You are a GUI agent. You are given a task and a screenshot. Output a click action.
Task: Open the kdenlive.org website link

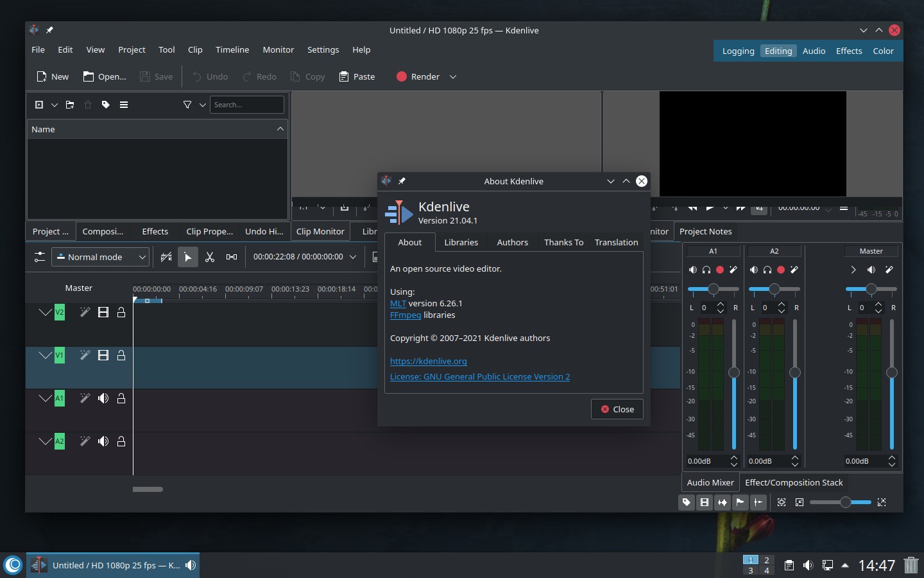pyautogui.click(x=428, y=361)
